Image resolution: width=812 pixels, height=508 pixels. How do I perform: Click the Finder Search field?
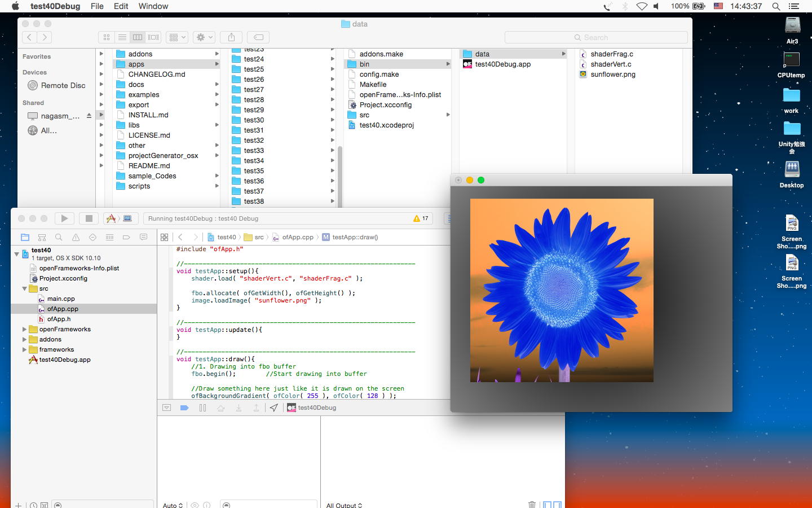pos(595,37)
